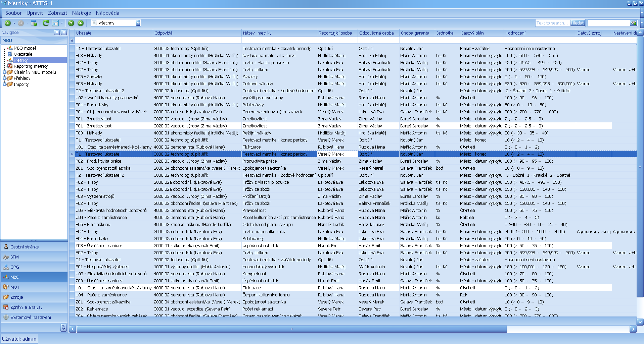Image resolution: width=644 pixels, height=344 pixels.
Task: Click the binoculars find icon
Action: point(633,23)
